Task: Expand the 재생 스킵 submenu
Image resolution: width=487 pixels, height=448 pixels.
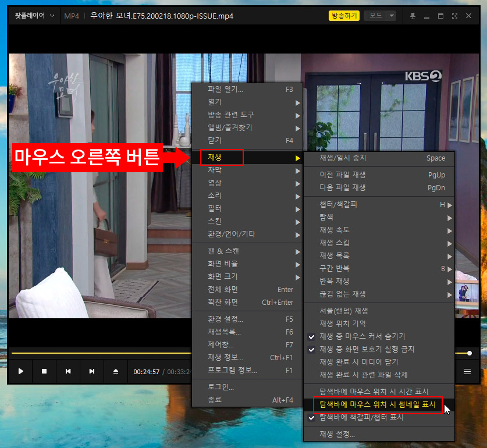Action: [379, 243]
